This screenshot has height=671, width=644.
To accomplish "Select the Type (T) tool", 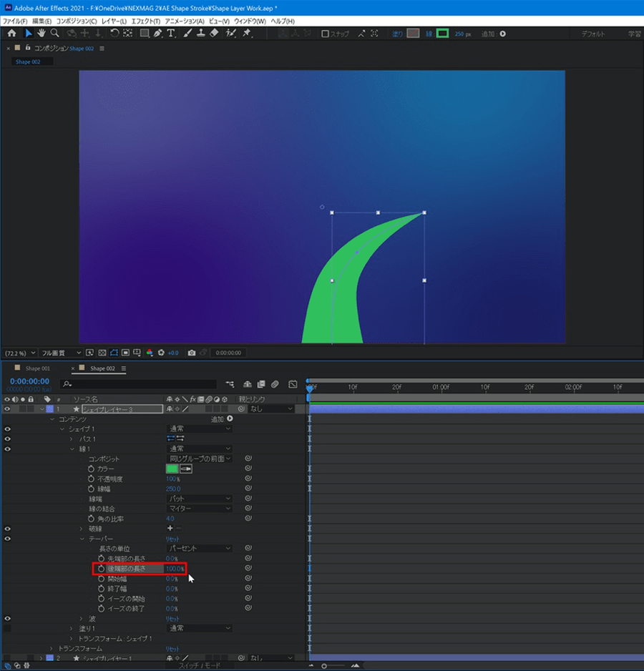I will (x=171, y=34).
